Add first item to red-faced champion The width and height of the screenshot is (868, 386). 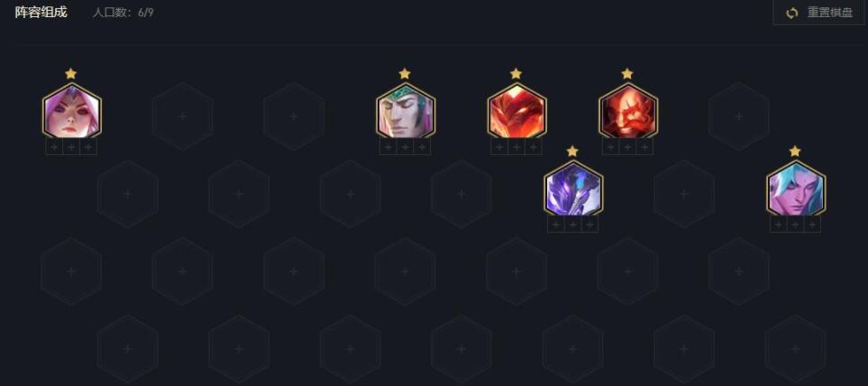[x=610, y=147]
